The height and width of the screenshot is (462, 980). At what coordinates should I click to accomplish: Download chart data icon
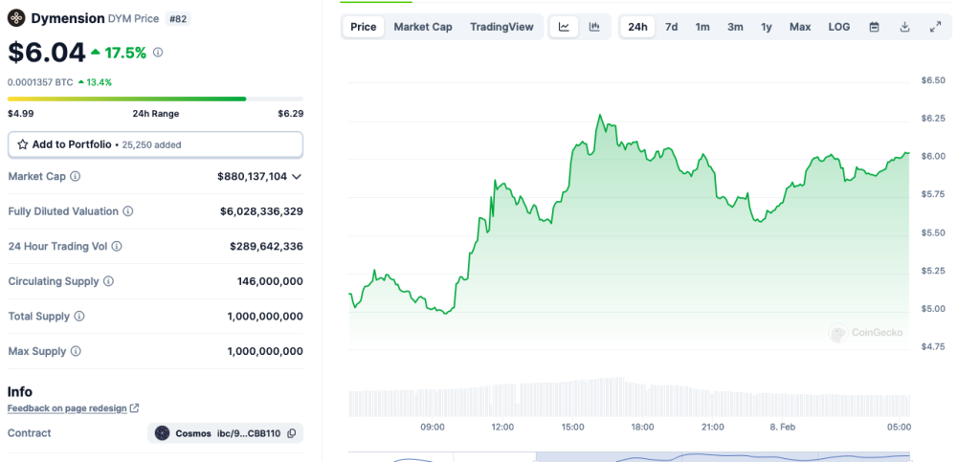tap(904, 27)
